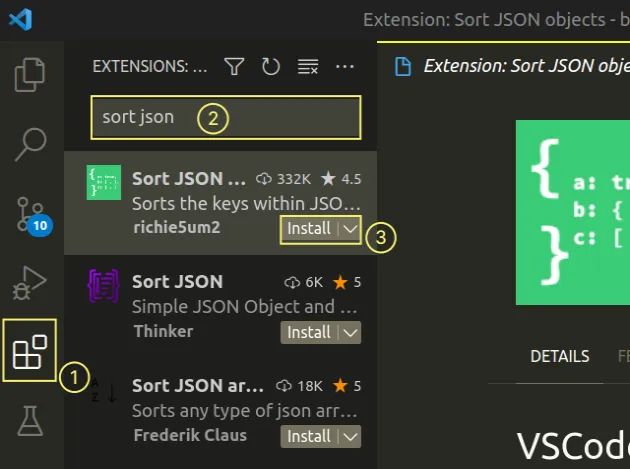Install Sort JSON array by Frederik Claus
The image size is (630, 469).
[309, 436]
